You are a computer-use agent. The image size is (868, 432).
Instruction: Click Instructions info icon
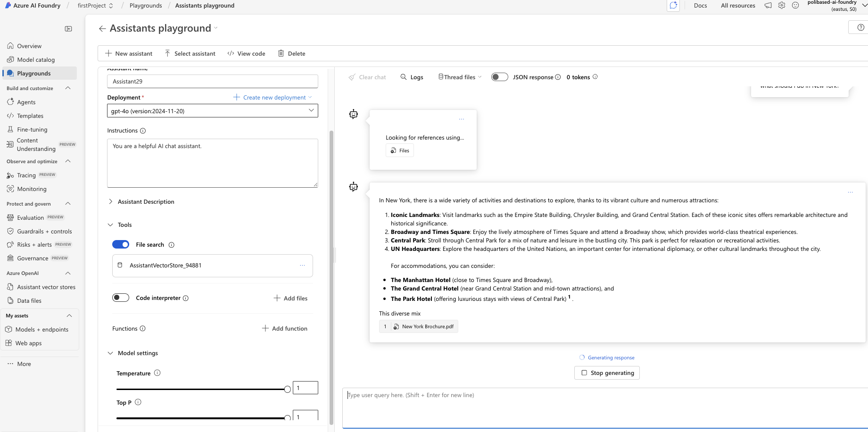click(143, 131)
